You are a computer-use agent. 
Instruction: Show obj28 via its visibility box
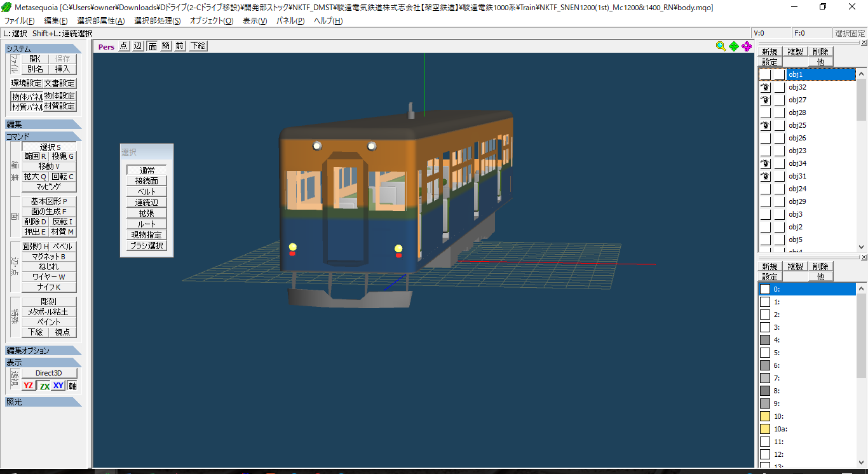tap(765, 112)
